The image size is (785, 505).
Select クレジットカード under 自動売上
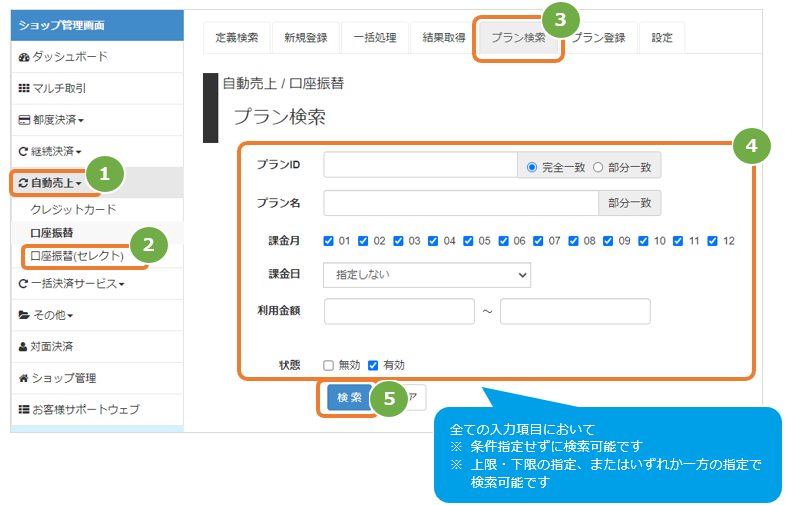point(73,209)
